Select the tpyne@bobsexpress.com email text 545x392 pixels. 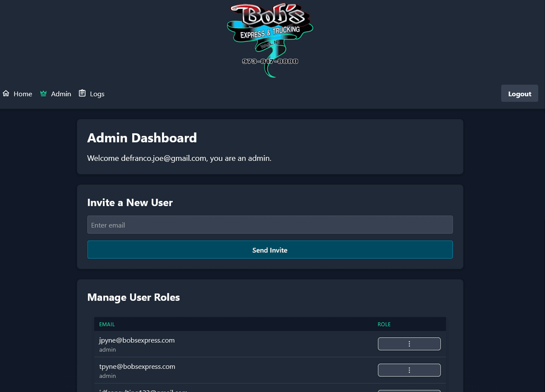[x=137, y=367]
